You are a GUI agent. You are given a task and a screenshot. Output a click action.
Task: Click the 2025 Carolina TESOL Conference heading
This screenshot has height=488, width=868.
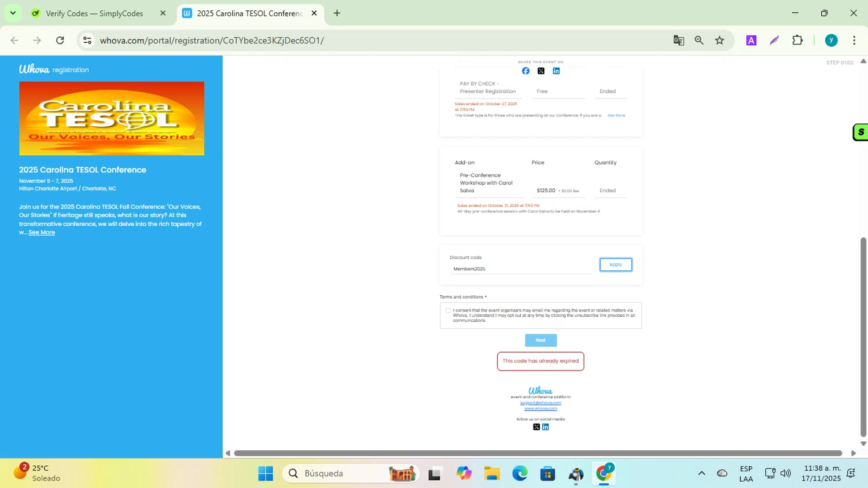(x=83, y=170)
